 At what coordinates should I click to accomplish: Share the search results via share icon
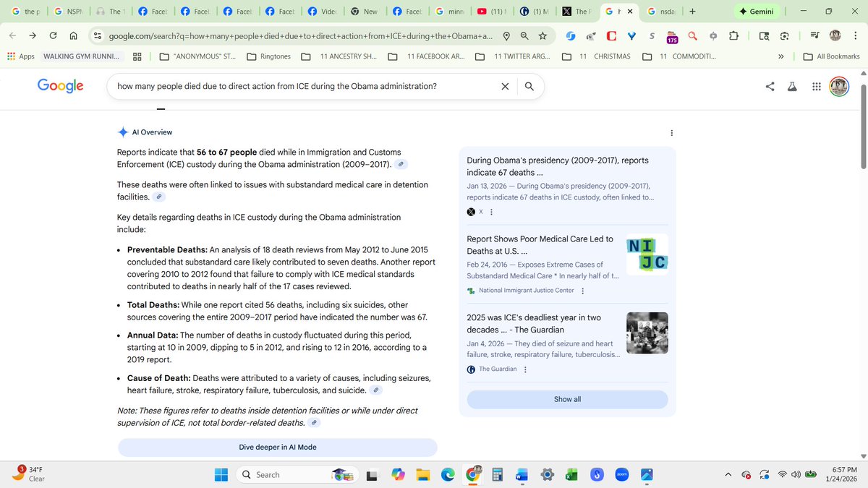click(x=770, y=86)
